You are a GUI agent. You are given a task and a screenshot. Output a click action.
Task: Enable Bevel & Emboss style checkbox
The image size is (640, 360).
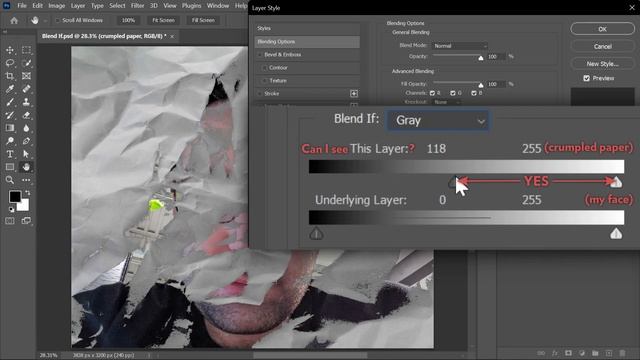point(260,55)
